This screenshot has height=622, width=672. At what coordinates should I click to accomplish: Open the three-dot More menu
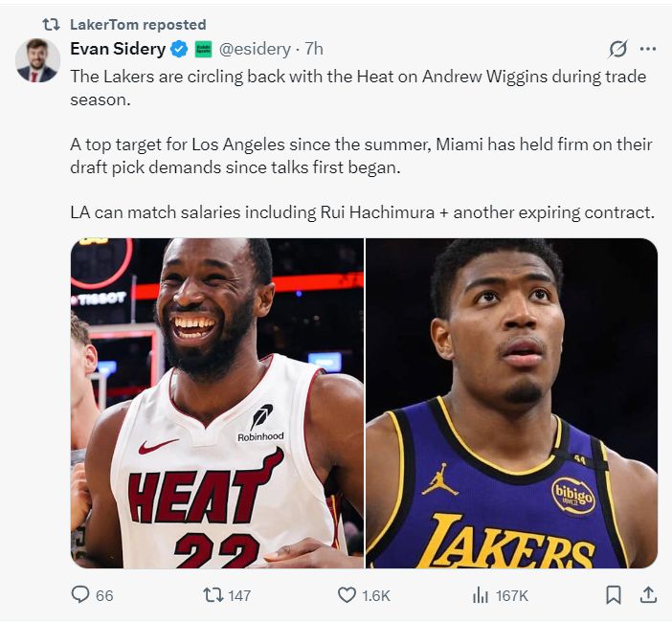pos(648,49)
